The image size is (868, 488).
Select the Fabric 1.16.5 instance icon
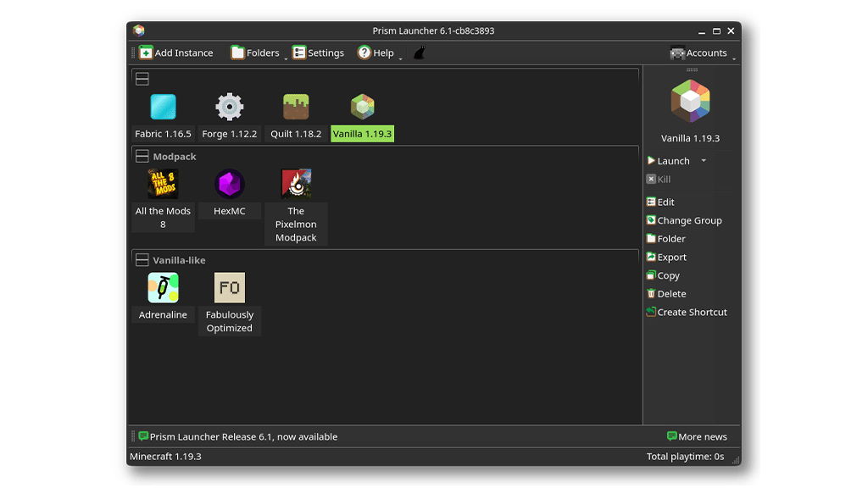[163, 107]
